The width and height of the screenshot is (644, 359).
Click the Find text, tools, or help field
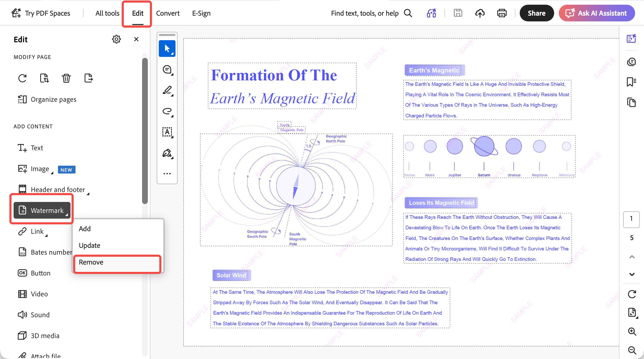point(365,13)
